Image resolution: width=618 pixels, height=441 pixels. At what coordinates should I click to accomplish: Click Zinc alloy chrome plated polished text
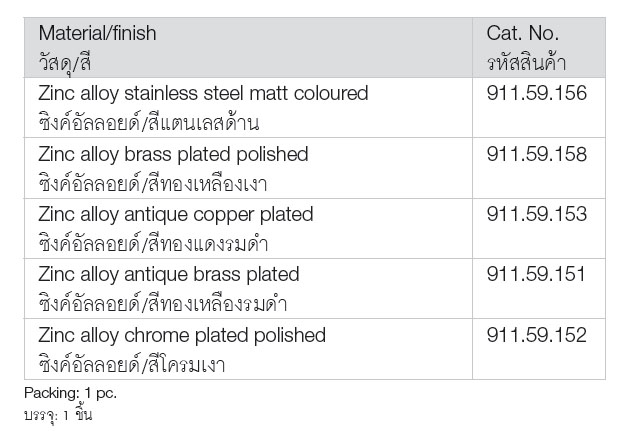click(x=182, y=336)
